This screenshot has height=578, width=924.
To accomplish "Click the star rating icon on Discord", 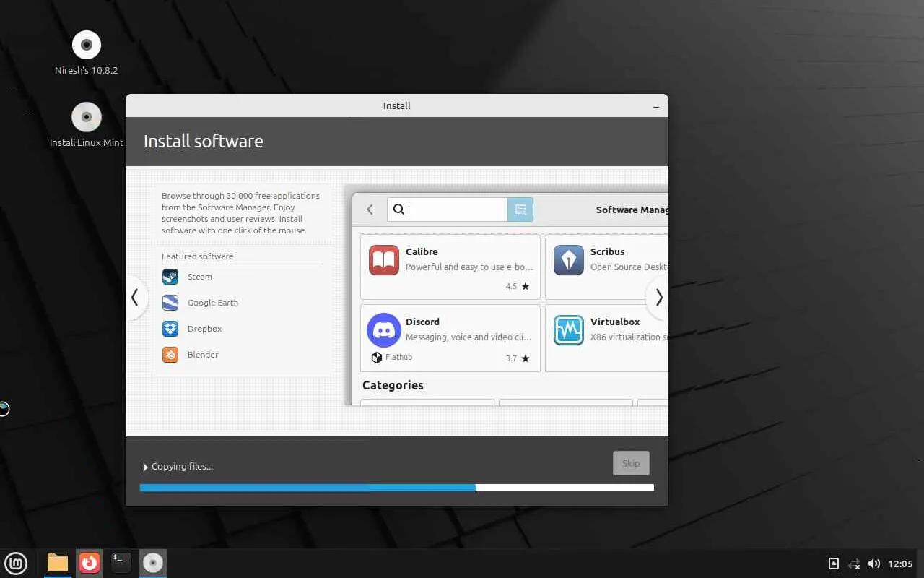I will click(x=526, y=358).
